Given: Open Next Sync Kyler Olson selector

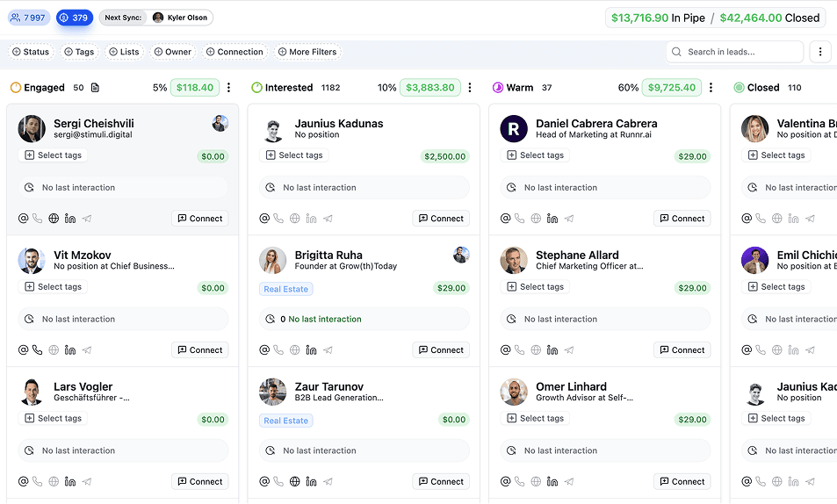Looking at the screenshot, I should click(155, 18).
